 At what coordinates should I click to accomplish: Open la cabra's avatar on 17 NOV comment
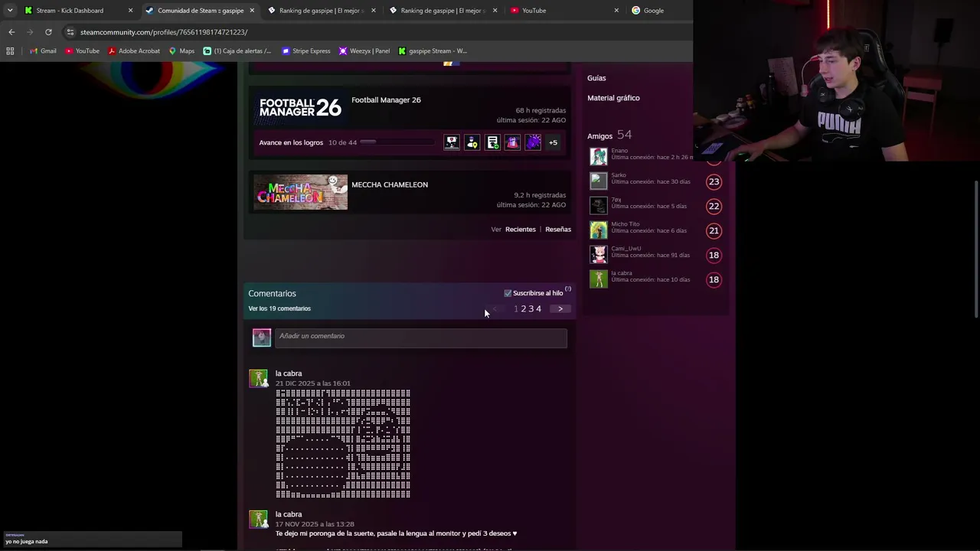259,519
